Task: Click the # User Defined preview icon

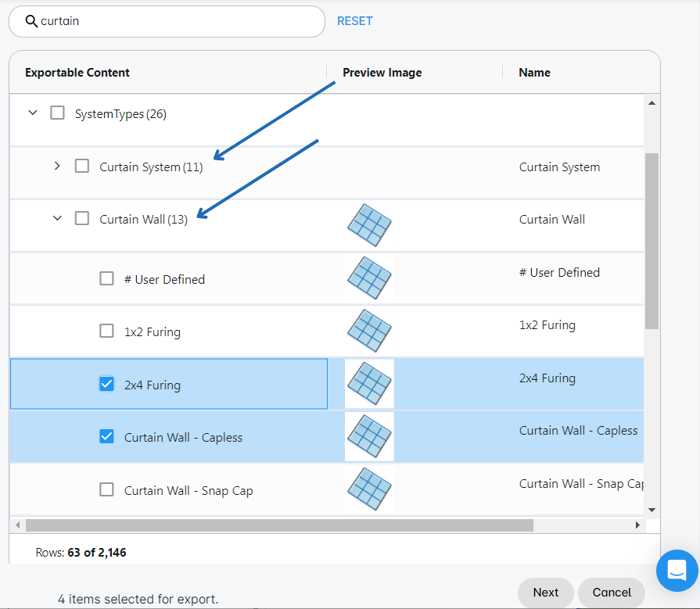Action: (x=369, y=278)
